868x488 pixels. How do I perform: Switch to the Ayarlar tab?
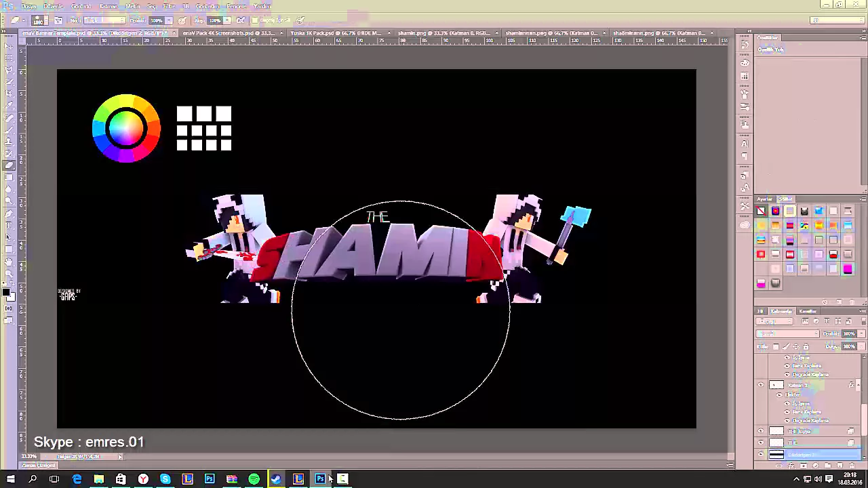click(x=765, y=199)
